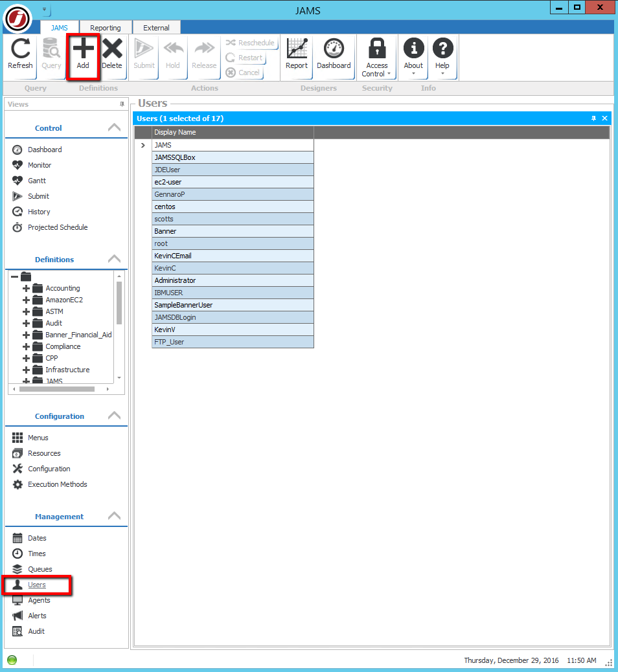The width and height of the screenshot is (618, 672).
Task: Switch to the External ribbon tab
Action: [156, 27]
